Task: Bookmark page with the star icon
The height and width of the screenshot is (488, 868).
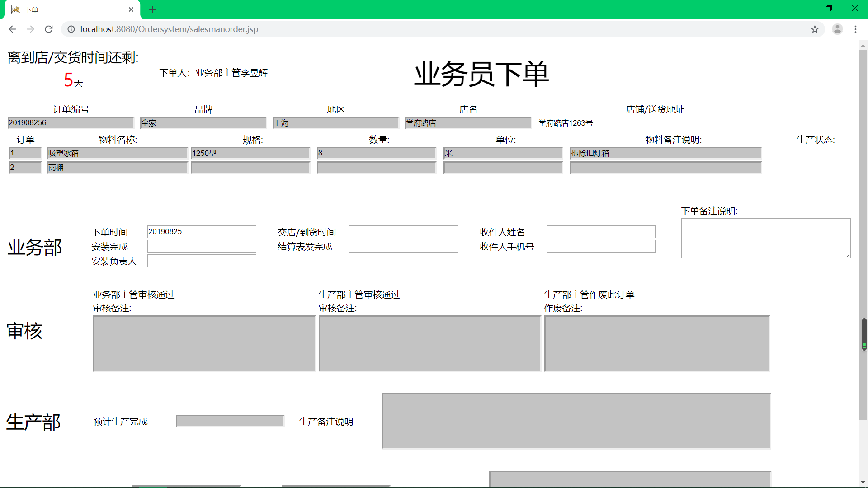Action: click(815, 29)
